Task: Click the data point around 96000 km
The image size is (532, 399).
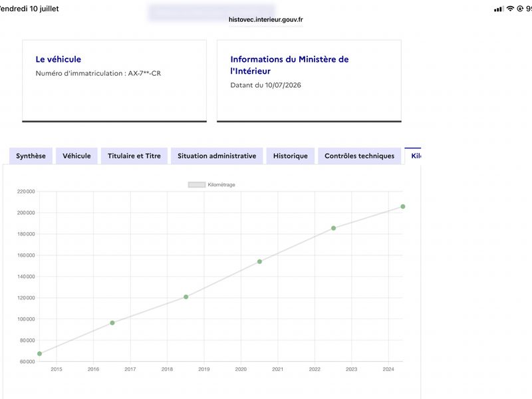Action: (x=112, y=323)
